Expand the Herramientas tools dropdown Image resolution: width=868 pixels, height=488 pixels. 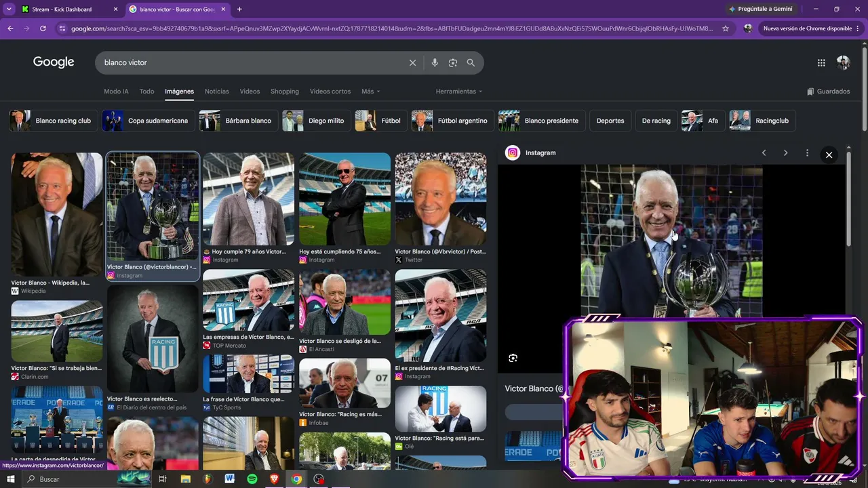tap(459, 91)
